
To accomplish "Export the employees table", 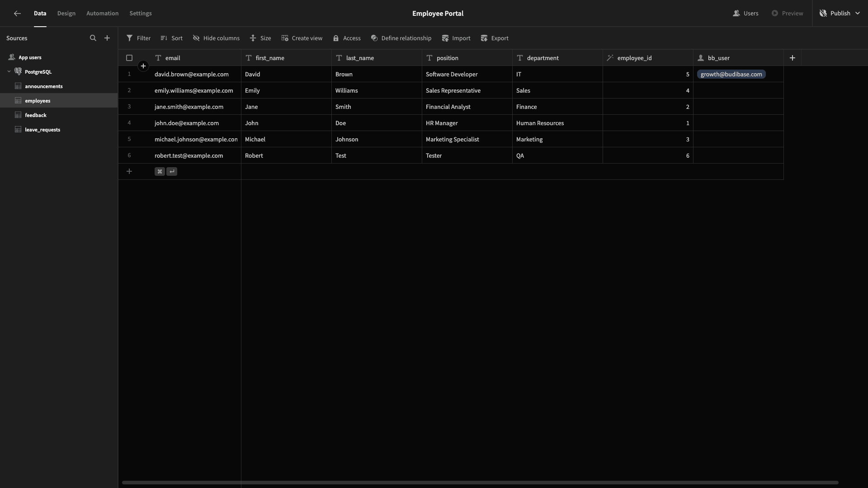I will click(x=494, y=38).
